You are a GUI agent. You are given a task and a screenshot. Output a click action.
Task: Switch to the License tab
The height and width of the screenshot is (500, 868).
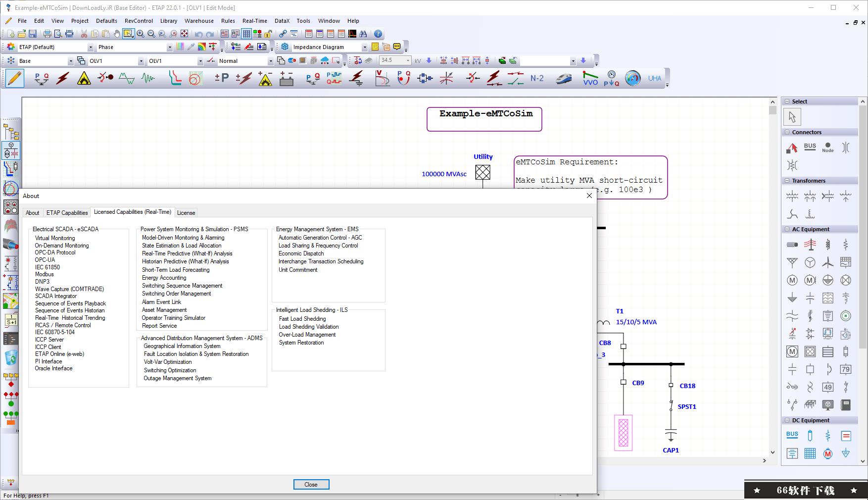pyautogui.click(x=186, y=213)
